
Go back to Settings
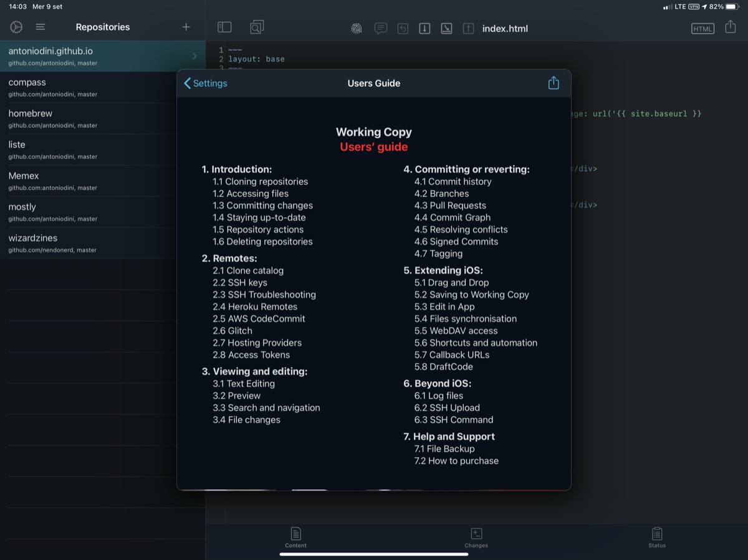click(x=206, y=83)
